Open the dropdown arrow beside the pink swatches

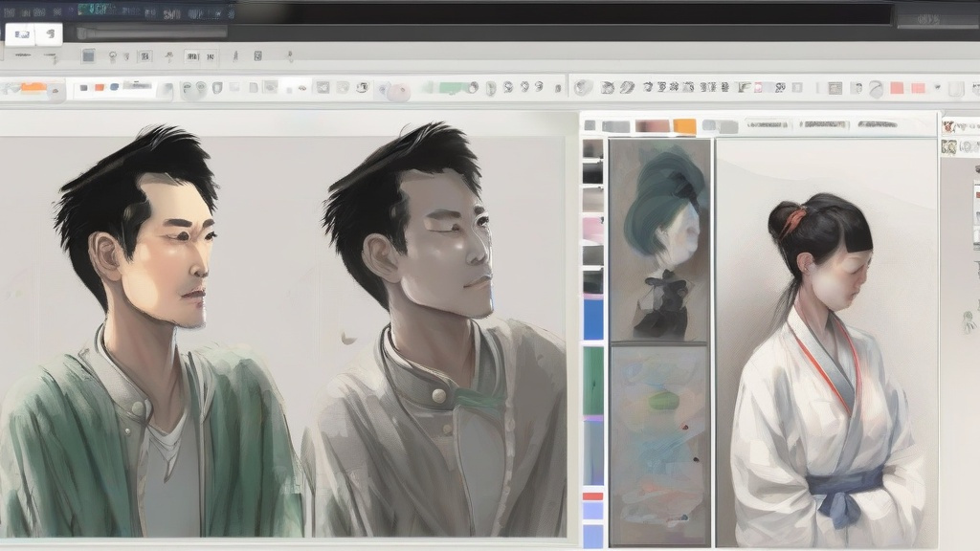pos(938,89)
